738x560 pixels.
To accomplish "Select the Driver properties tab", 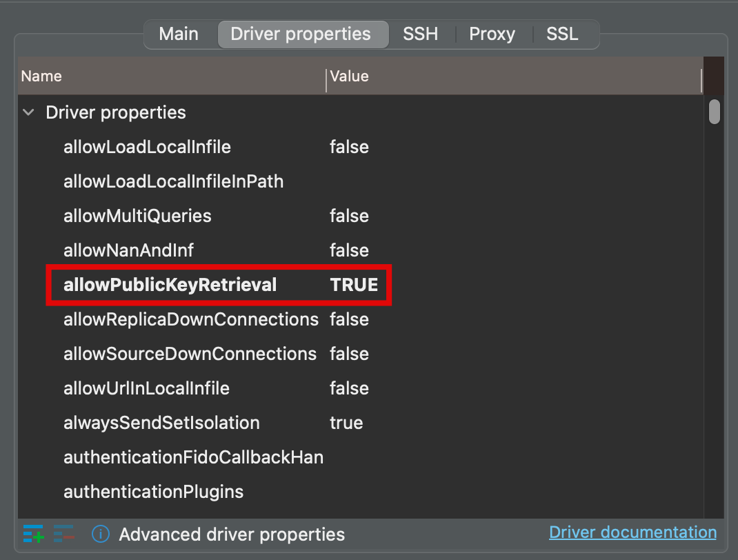I will (301, 34).
